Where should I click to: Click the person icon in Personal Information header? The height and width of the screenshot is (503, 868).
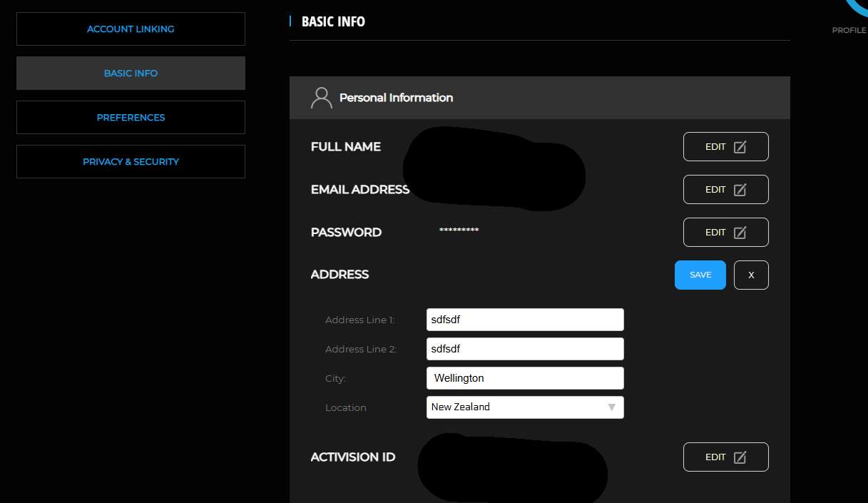322,98
